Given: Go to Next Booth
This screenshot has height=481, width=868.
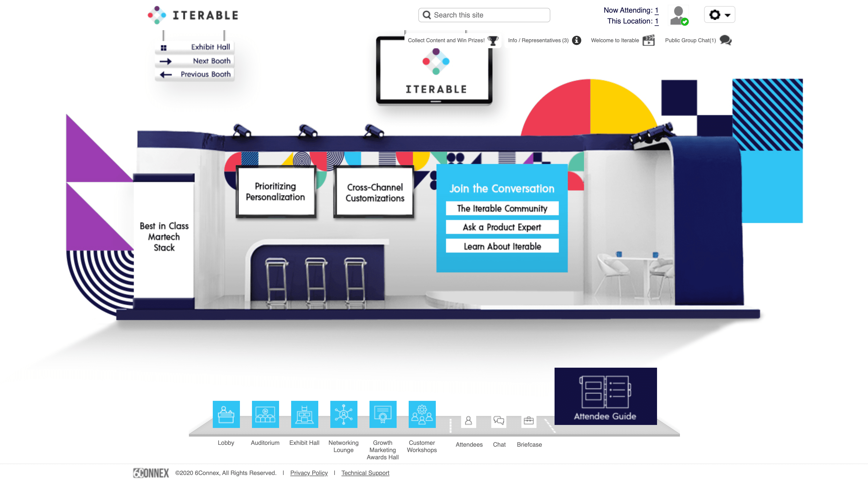Looking at the screenshot, I should (212, 61).
